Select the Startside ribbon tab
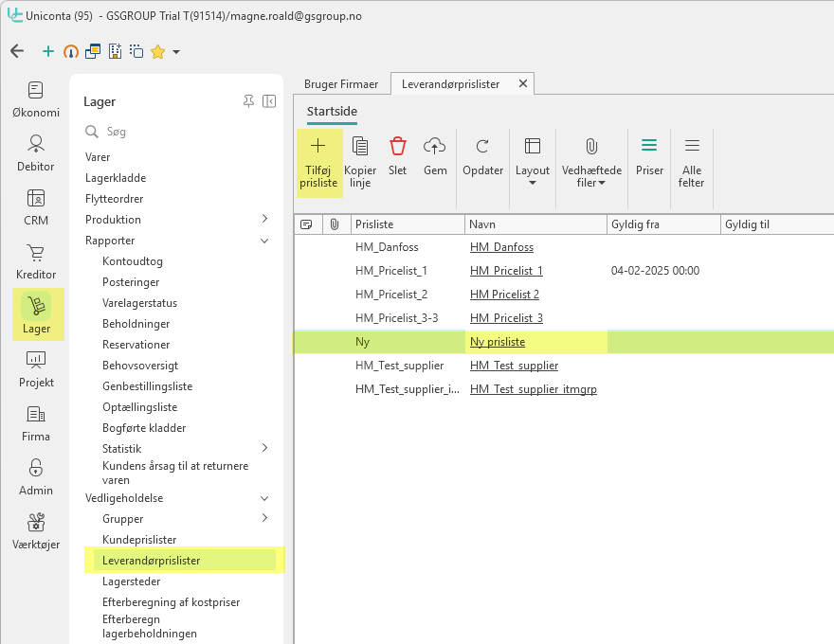834x644 pixels. [332, 112]
